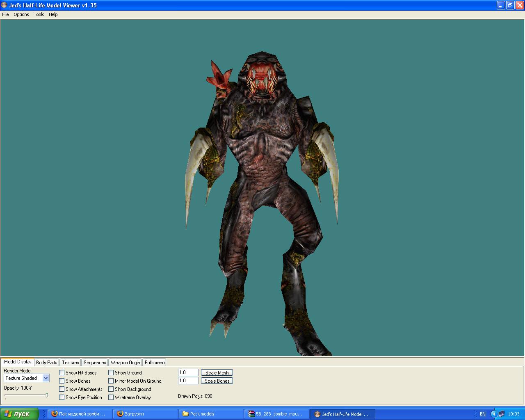This screenshot has width=525, height=420.
Task: Switch to the Textures tab
Action: click(71, 363)
